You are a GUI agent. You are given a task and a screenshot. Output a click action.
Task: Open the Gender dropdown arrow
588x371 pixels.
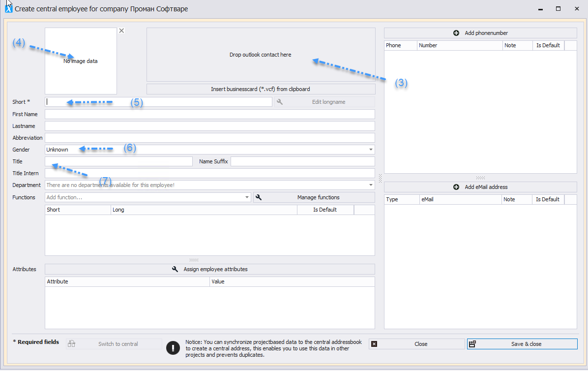[x=371, y=150]
